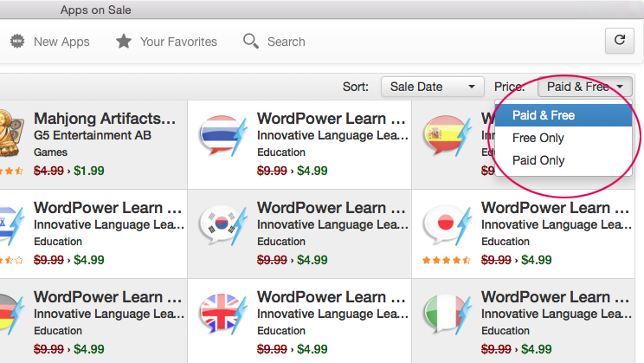Viewport: 644px width, 363px height.
Task: Click G5 Entertainment AB developer name
Action: click(93, 135)
